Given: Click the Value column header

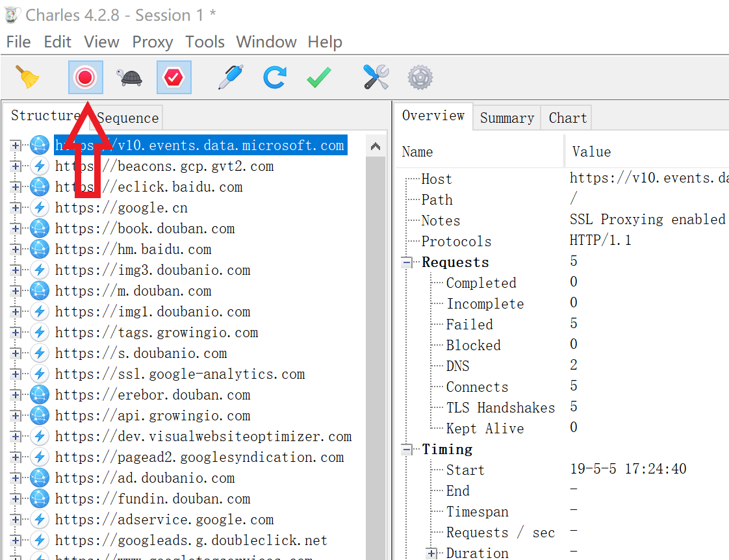Looking at the screenshot, I should tap(647, 151).
